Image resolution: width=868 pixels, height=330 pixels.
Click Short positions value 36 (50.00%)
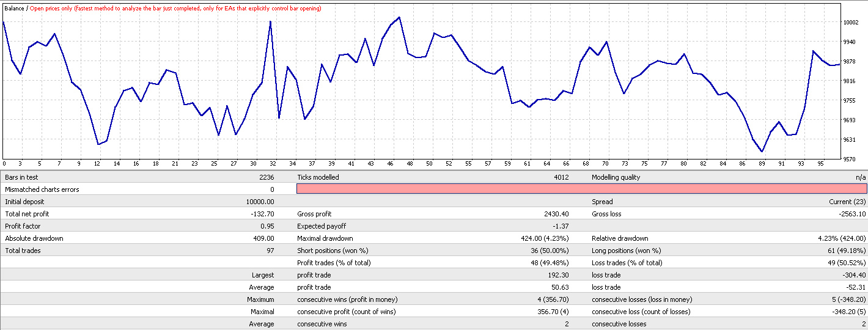point(550,251)
